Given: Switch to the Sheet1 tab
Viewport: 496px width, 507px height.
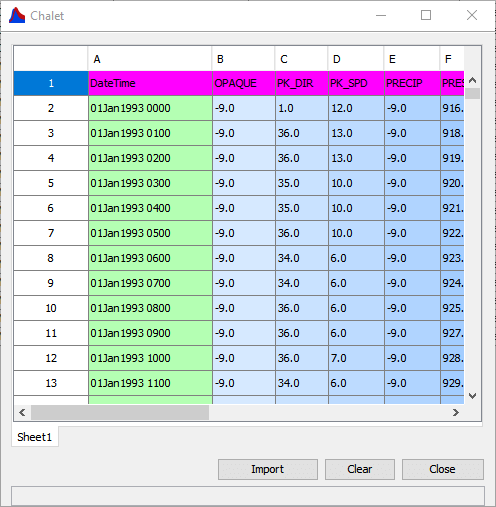Looking at the screenshot, I should [35, 437].
